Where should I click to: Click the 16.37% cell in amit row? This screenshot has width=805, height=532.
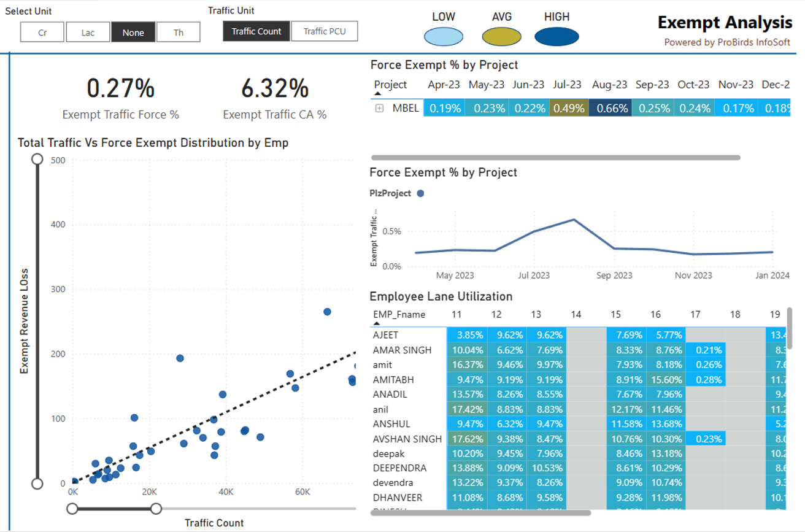click(467, 365)
